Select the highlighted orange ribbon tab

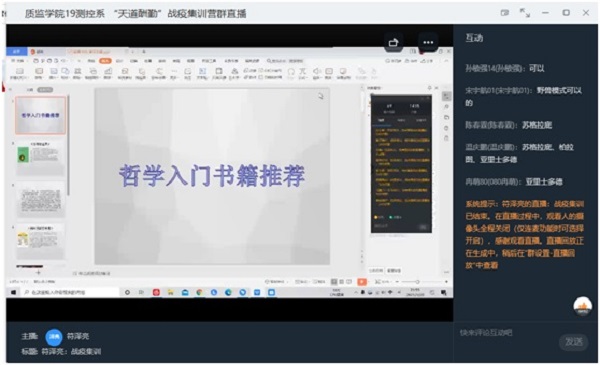coord(105,61)
